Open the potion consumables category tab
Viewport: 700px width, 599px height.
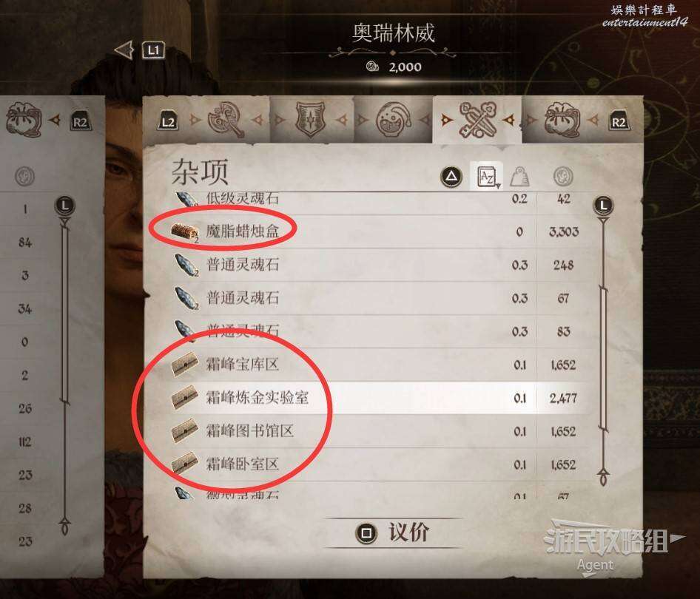point(393,120)
